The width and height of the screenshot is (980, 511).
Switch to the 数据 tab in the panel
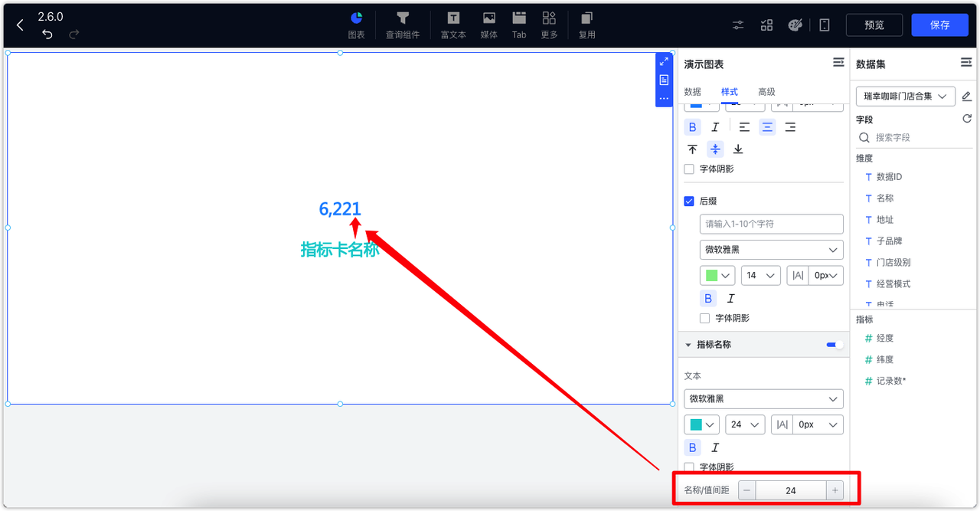click(692, 91)
